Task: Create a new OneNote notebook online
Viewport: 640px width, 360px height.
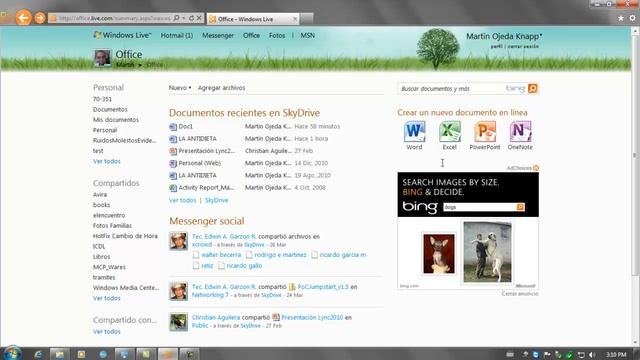Action: tap(520, 135)
